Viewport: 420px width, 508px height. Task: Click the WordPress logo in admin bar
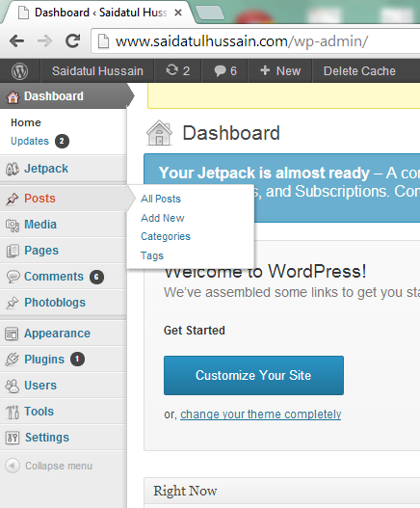20,71
